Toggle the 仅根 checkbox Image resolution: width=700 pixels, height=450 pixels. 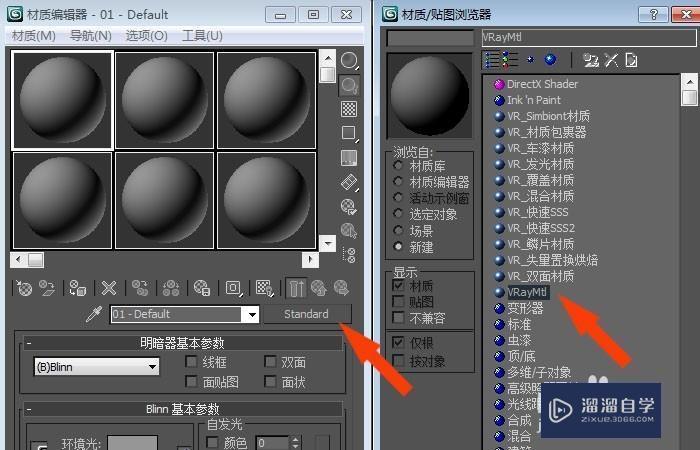pyautogui.click(x=398, y=343)
